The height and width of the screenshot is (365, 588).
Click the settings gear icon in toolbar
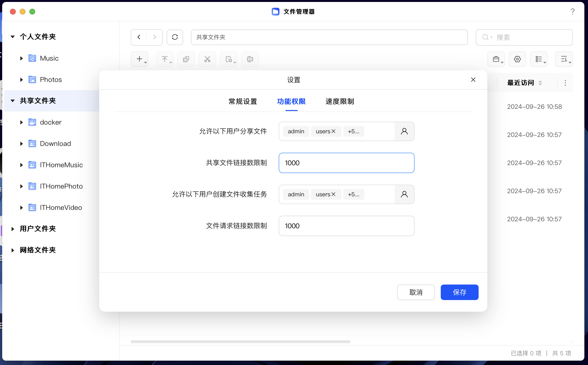coord(517,59)
